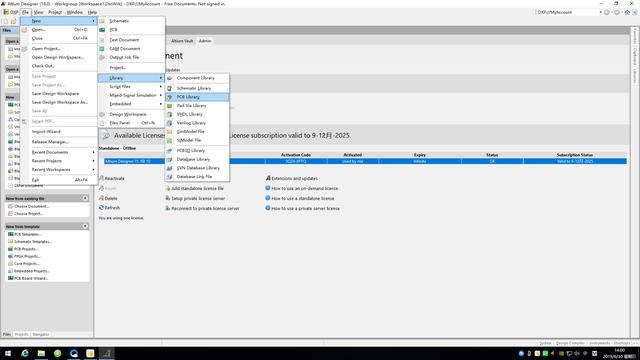
Task: Open the Help menu
Action: [x=93, y=12]
